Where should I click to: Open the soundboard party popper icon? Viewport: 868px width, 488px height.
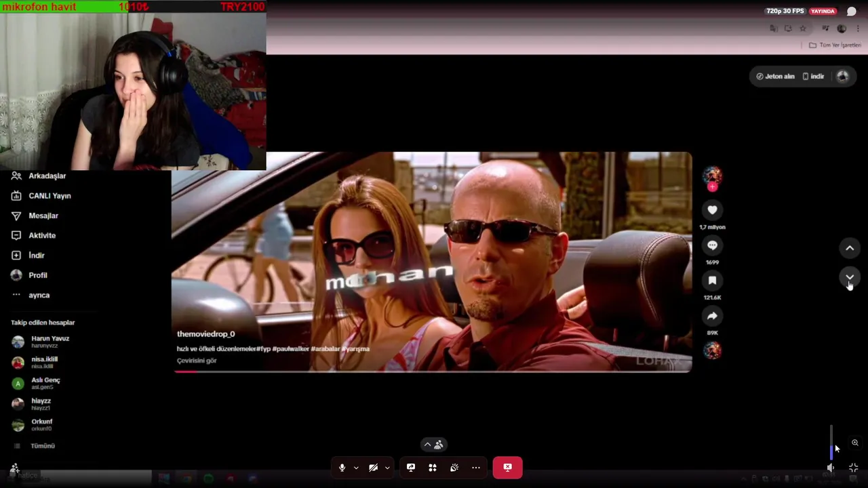[x=454, y=468]
